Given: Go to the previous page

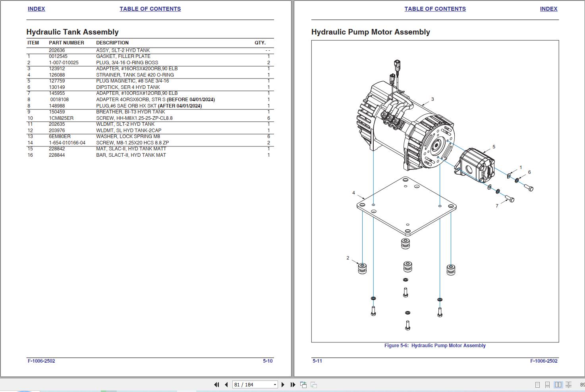Looking at the screenshot, I should tap(226, 384).
